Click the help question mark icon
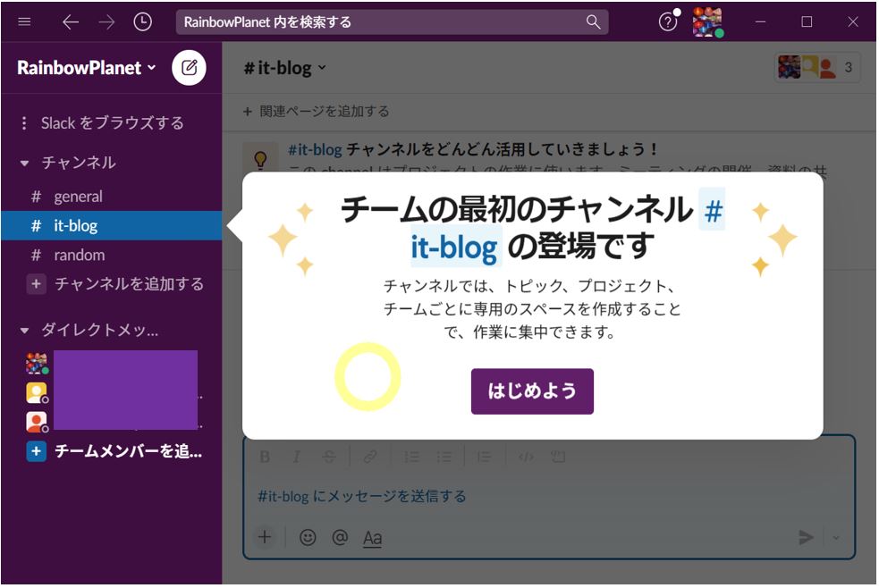Viewport: 879px width, 588px height. click(667, 22)
